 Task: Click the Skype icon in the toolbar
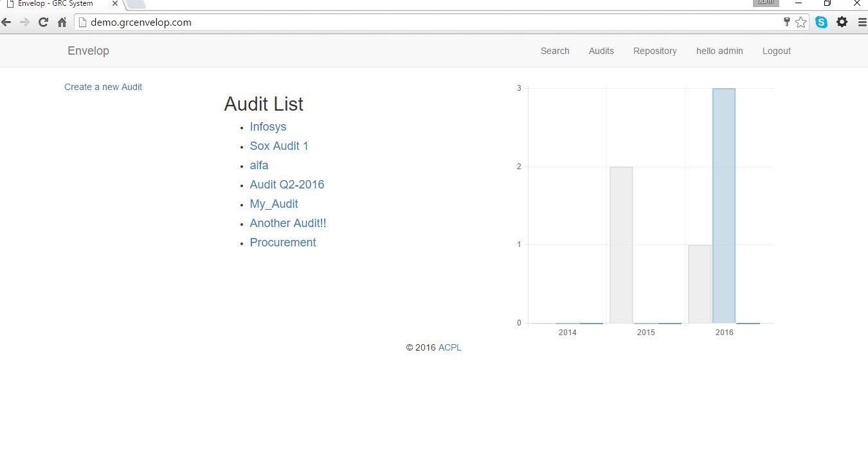point(822,22)
